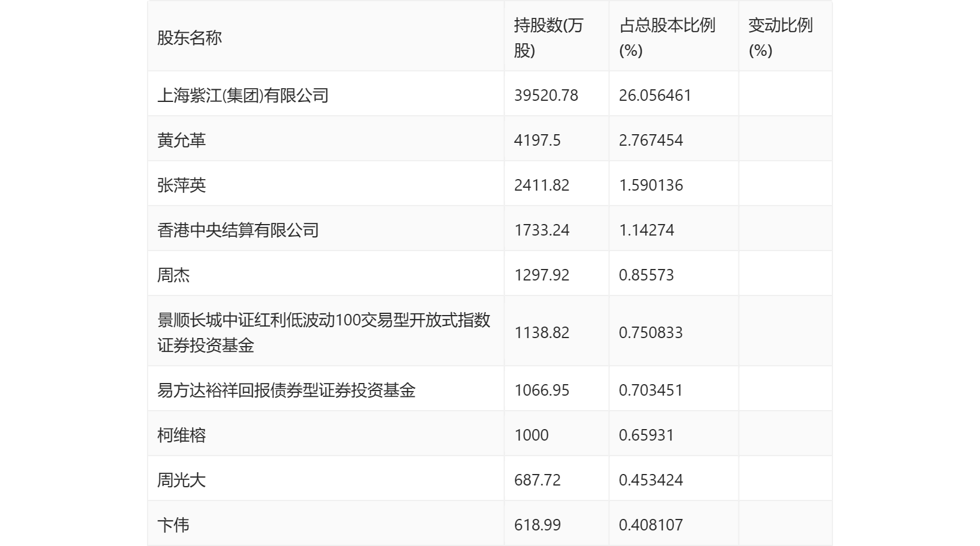The height and width of the screenshot is (546, 980).
Task: Select shareholder 黄允革
Action: pyautogui.click(x=182, y=140)
